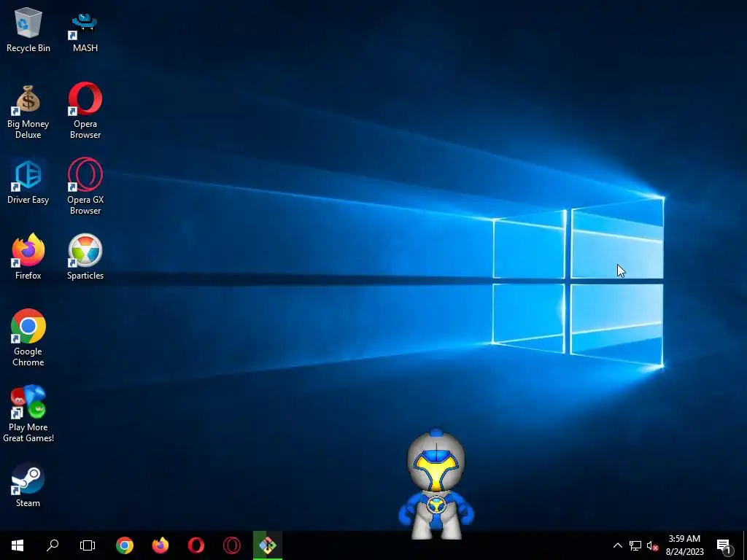Select the Steam desktop shortcut

point(28,485)
